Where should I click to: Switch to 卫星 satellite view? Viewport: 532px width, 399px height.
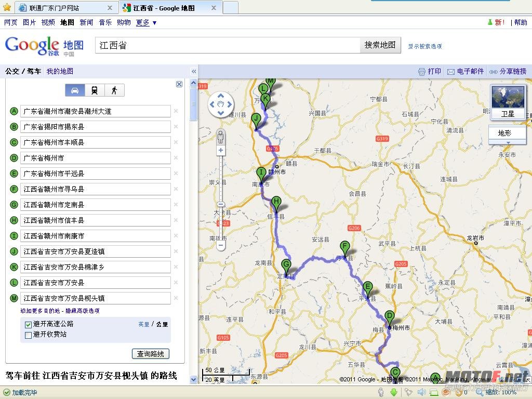pyautogui.click(x=507, y=113)
